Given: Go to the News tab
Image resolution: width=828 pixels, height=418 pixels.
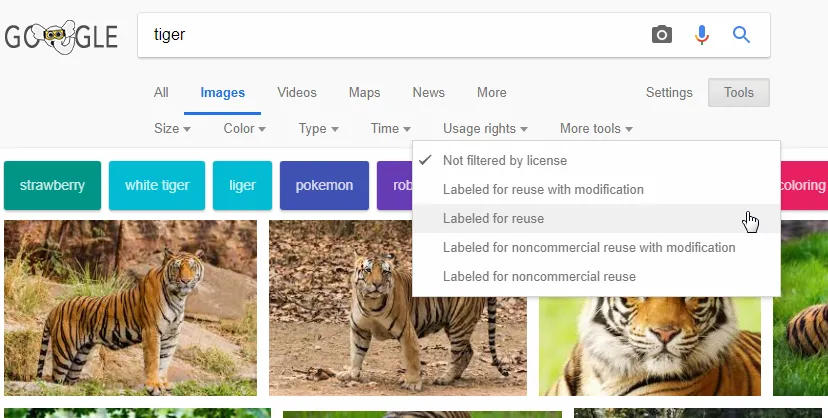Looking at the screenshot, I should coord(428,92).
